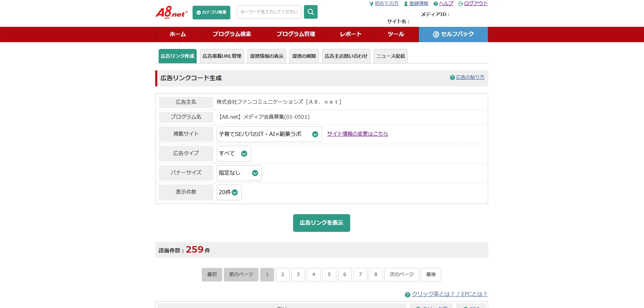Go to page 5
Image resolution: width=644 pixels, height=308 pixels.
coord(329,275)
